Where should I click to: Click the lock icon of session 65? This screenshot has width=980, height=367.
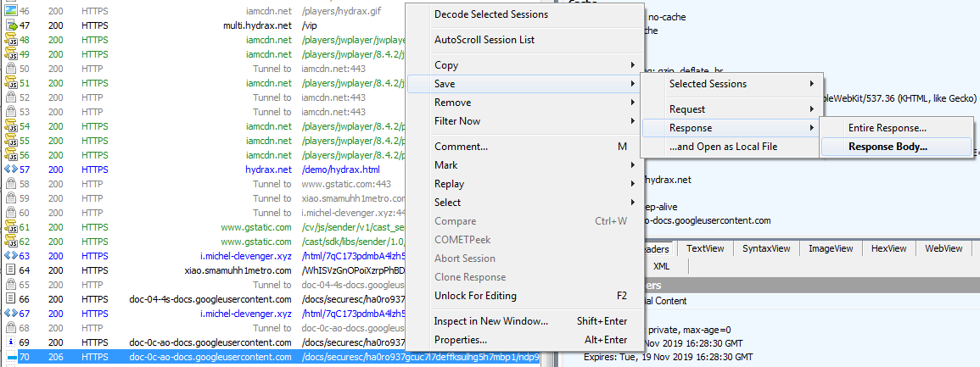(x=11, y=285)
